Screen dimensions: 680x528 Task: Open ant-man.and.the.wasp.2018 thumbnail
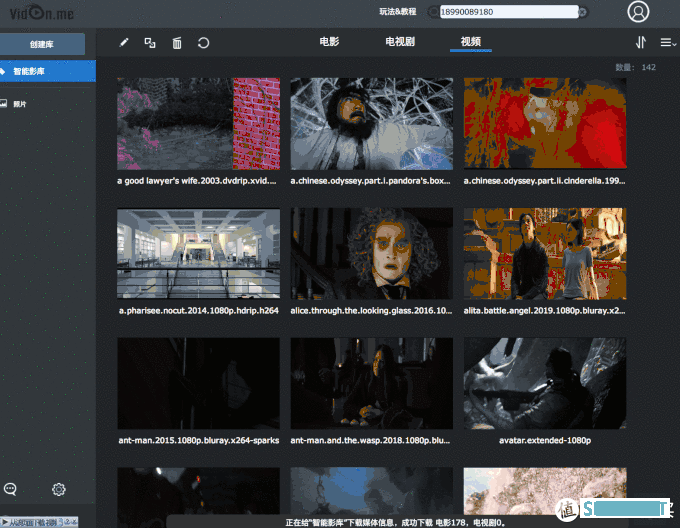pos(372,384)
